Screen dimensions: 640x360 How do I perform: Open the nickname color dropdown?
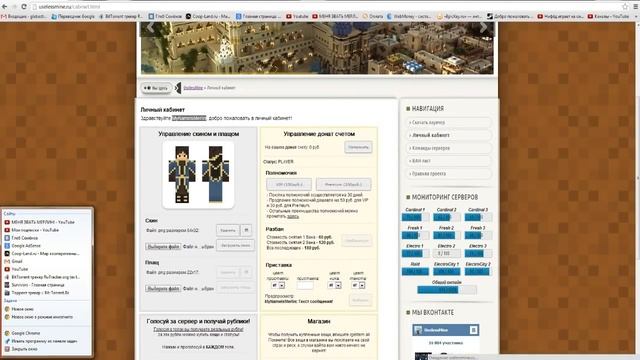[x=334, y=285]
